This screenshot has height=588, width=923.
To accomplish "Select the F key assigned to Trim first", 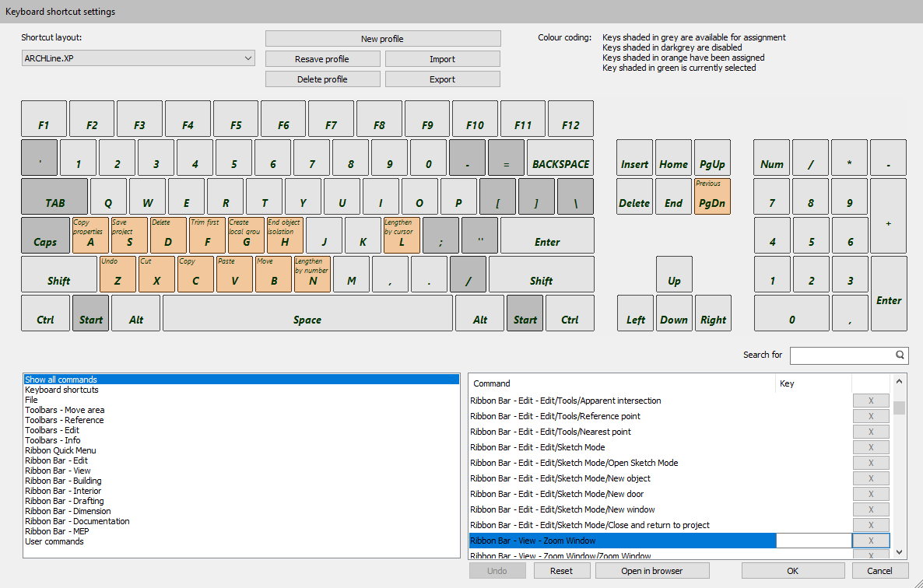I will point(207,235).
